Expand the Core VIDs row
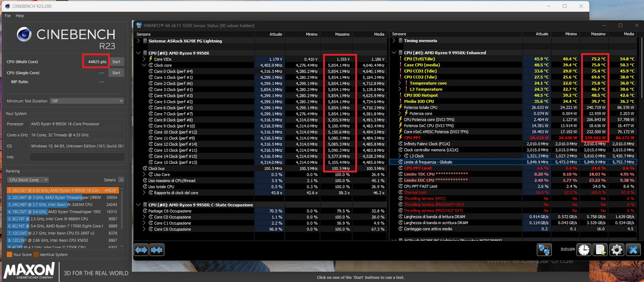The image size is (644, 282). click(144, 59)
